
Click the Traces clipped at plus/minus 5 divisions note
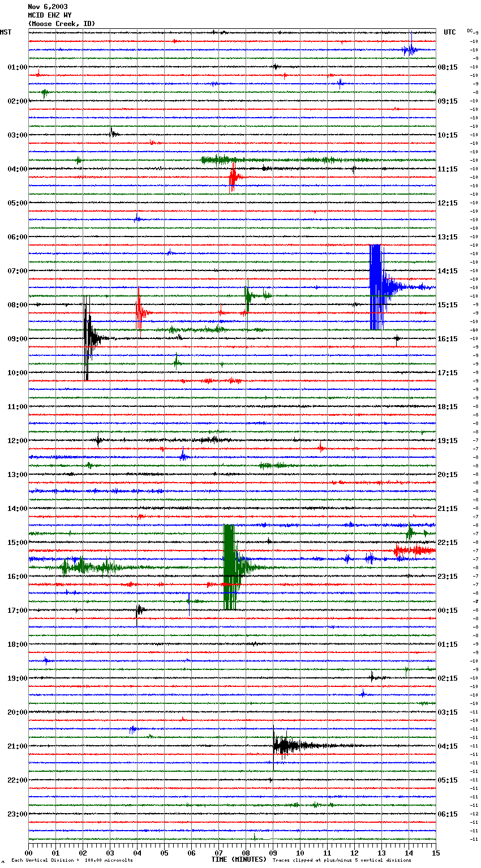pos(342,861)
